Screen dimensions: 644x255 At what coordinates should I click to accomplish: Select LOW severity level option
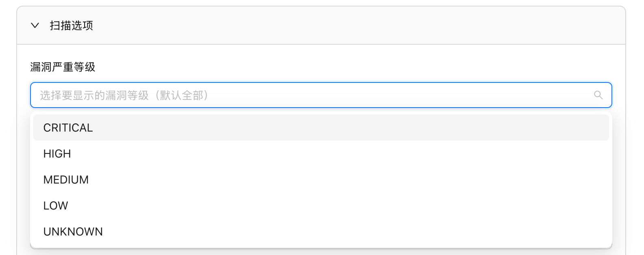point(321,205)
